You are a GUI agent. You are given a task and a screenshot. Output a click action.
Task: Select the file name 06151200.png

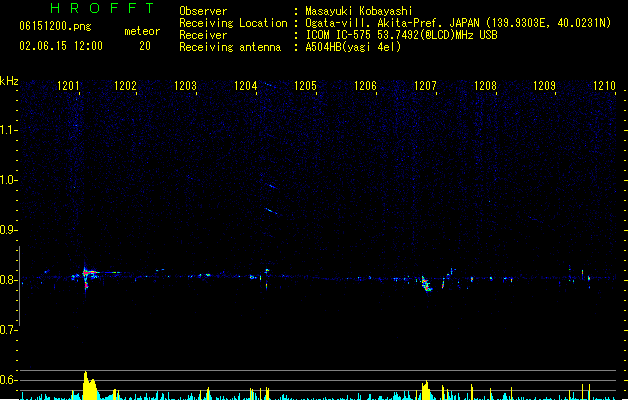[55, 26]
